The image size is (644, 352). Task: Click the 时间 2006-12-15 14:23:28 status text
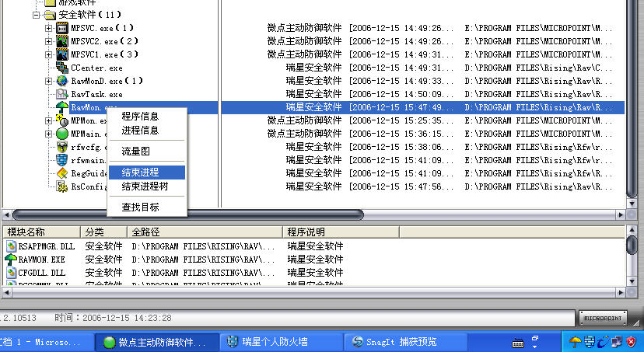(113, 318)
